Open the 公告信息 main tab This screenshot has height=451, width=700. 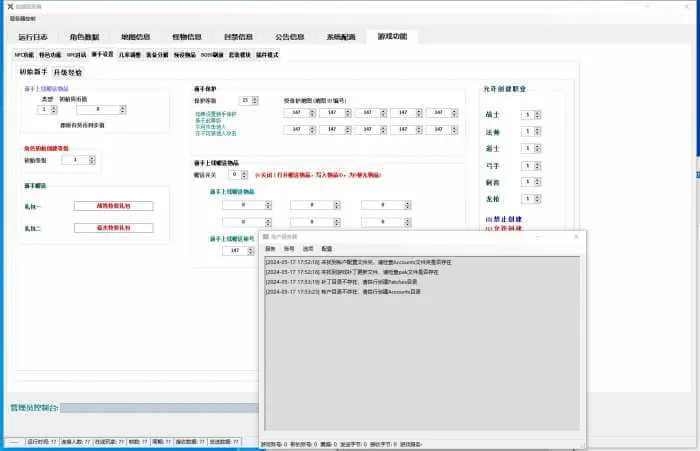[290, 37]
